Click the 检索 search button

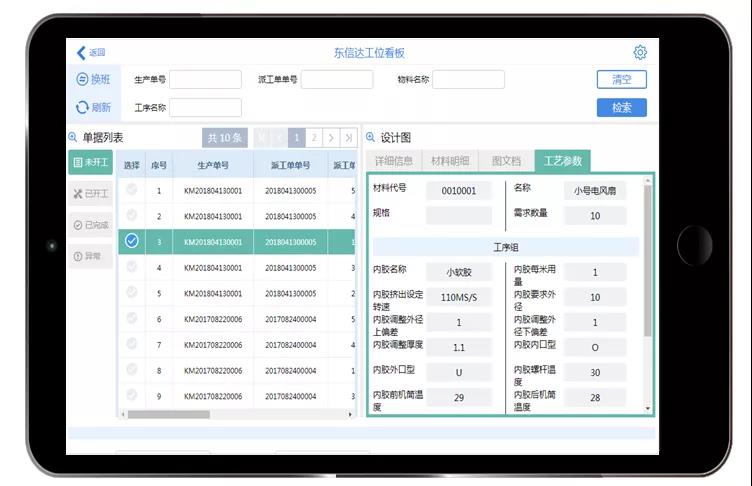click(x=621, y=108)
